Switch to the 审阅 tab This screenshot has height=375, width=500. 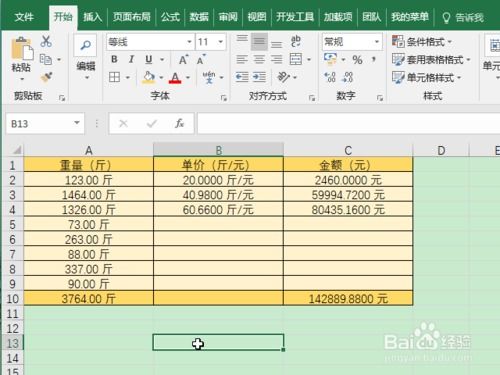[x=228, y=17]
